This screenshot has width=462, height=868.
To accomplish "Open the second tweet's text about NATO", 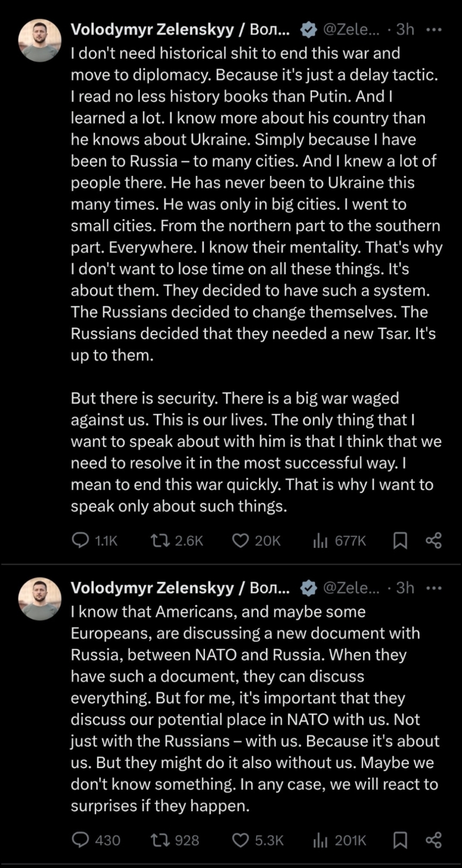I will point(254,708).
